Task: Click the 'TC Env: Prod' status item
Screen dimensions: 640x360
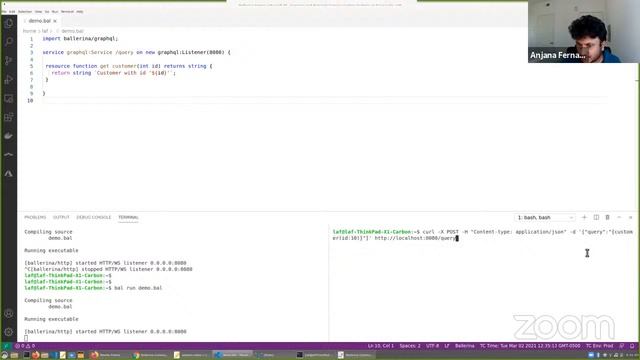Action: pyautogui.click(x=599, y=346)
